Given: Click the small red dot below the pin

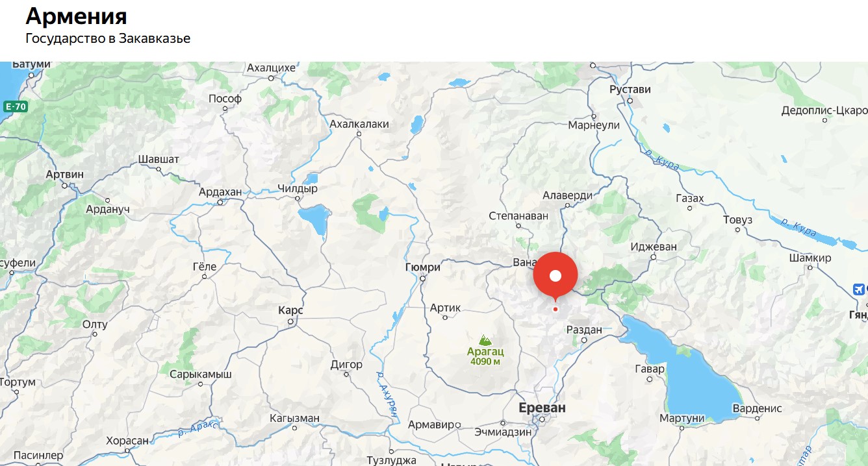Looking at the screenshot, I should (555, 309).
